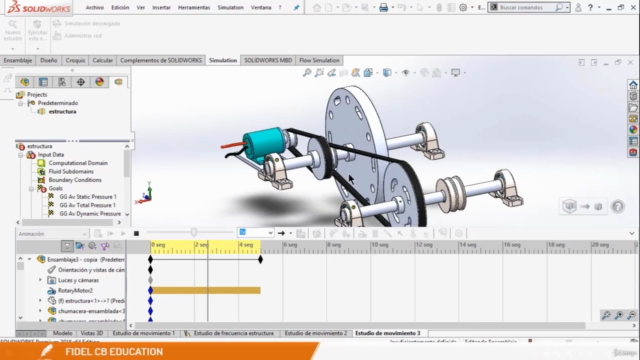The height and width of the screenshot is (360, 640).
Task: Open the Archivo menu
Action: coord(95,7)
